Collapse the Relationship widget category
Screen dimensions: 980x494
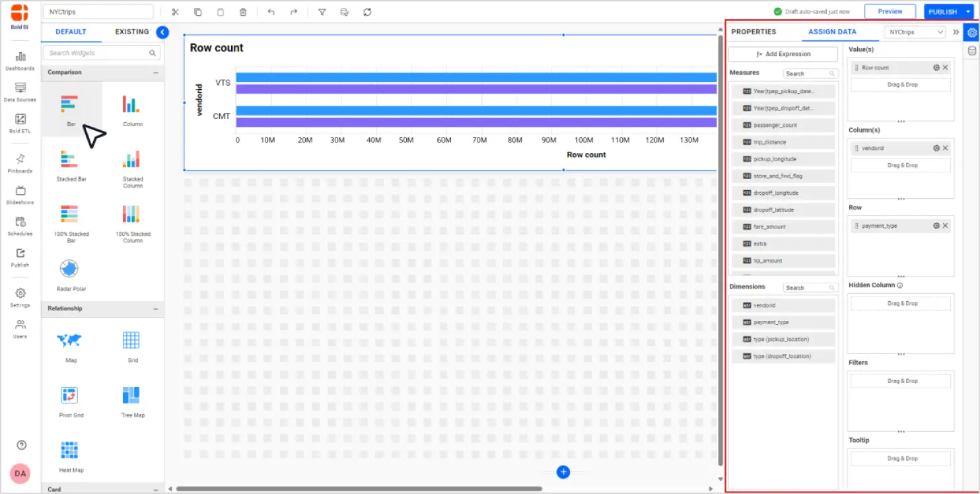click(x=156, y=308)
